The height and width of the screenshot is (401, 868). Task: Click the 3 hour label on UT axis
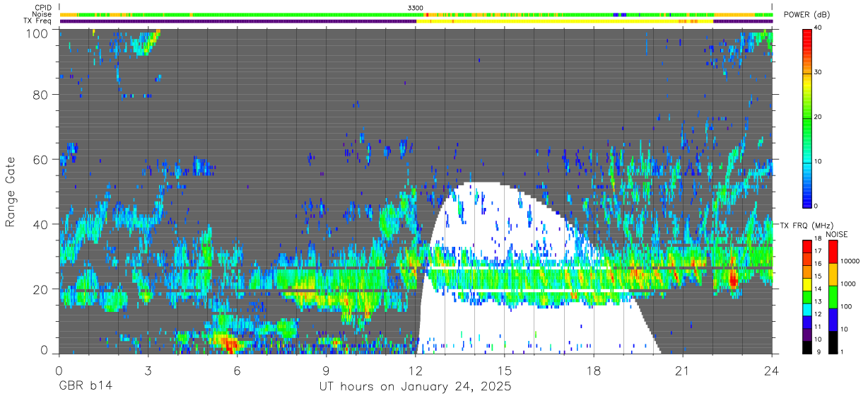148,371
